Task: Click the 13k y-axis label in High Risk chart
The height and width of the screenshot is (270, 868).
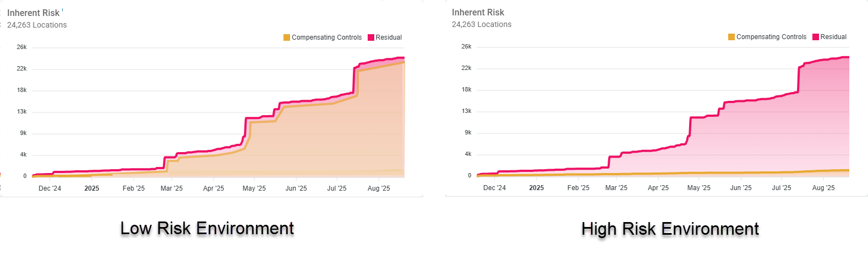Action: 466,111
